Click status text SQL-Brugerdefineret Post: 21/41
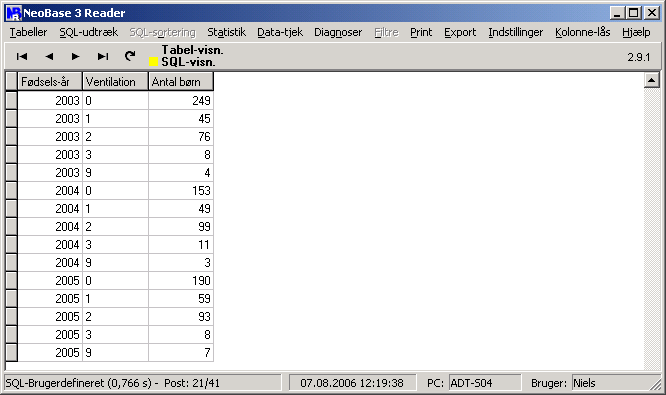Screen dimensions: 666x395 (x=143, y=383)
